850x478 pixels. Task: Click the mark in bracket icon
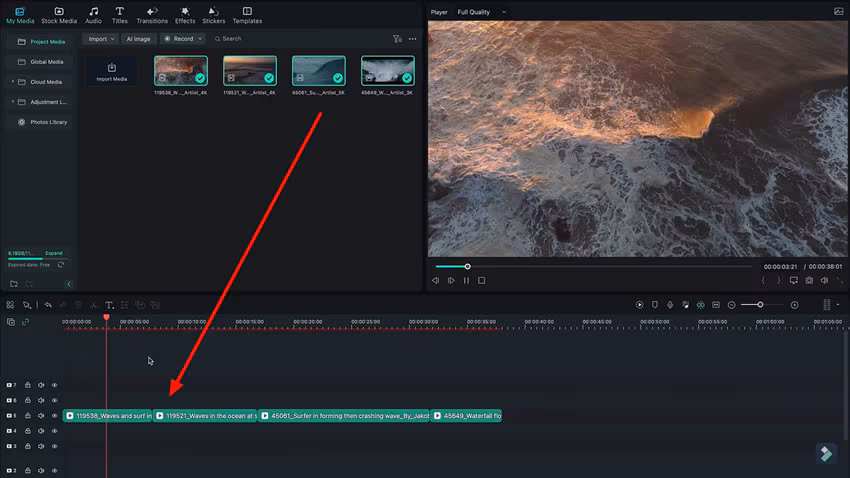coord(763,281)
